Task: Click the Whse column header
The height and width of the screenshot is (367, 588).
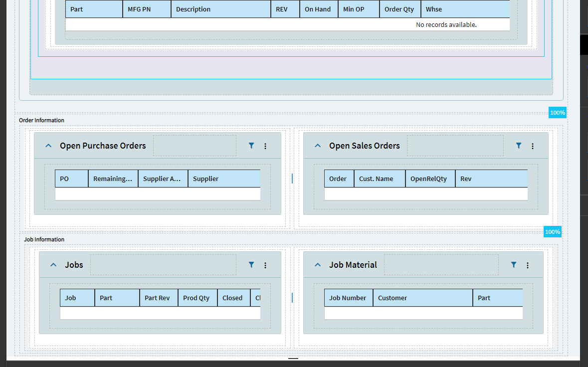Action: point(465,9)
